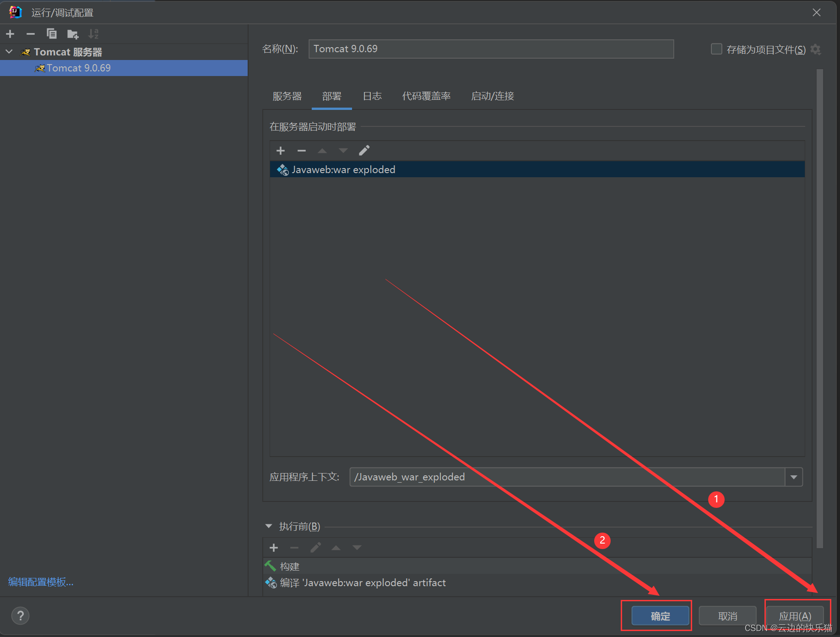Add a new run configuration
Viewport: 840px width, 637px height.
[x=10, y=34]
